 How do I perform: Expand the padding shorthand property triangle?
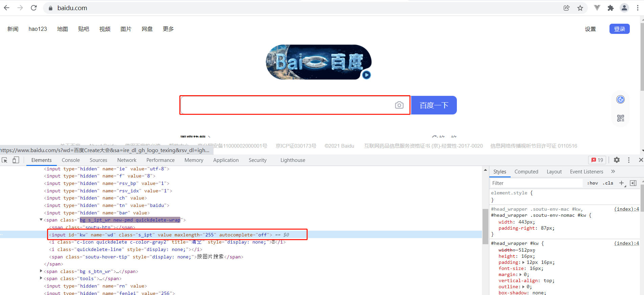pos(524,262)
